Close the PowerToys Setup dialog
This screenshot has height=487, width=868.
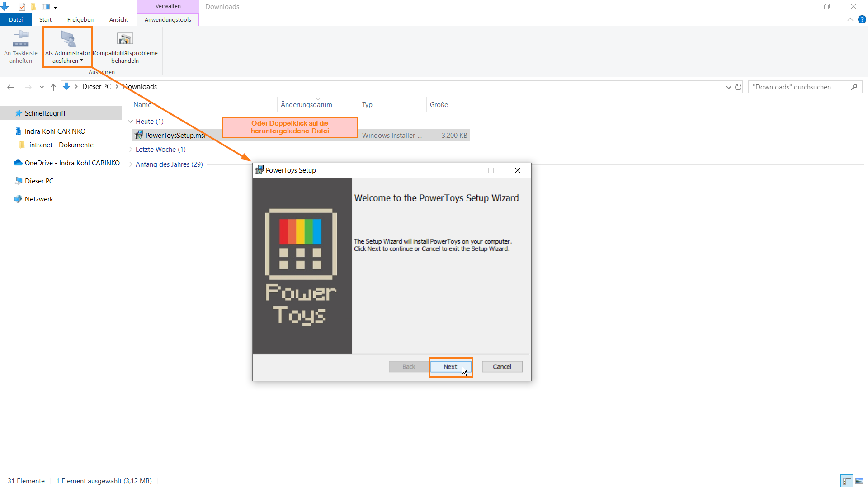(x=518, y=170)
